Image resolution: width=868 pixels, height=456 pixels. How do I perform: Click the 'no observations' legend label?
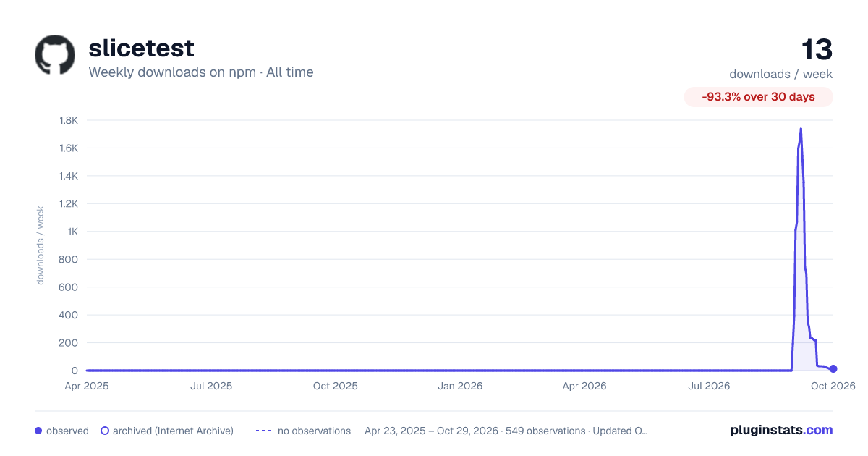pyautogui.click(x=314, y=431)
